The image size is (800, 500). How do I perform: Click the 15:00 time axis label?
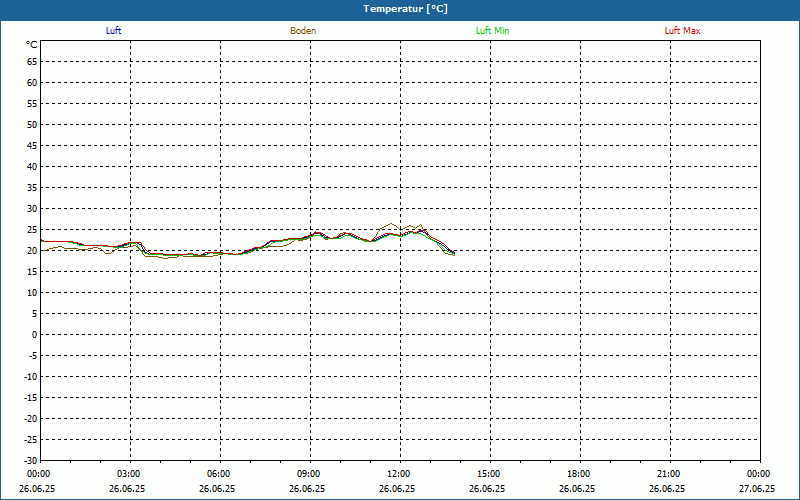[488, 474]
